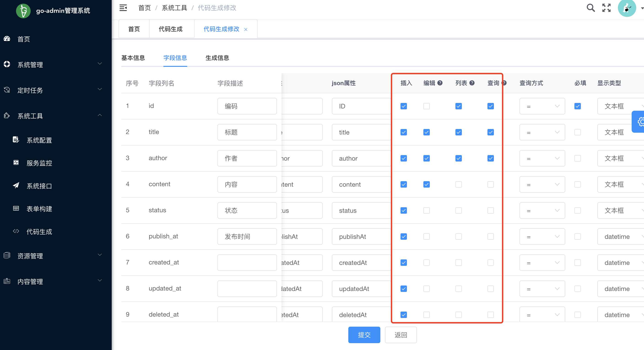Switch to the 生成信息 tab
This screenshot has height=350, width=644.
click(x=217, y=58)
